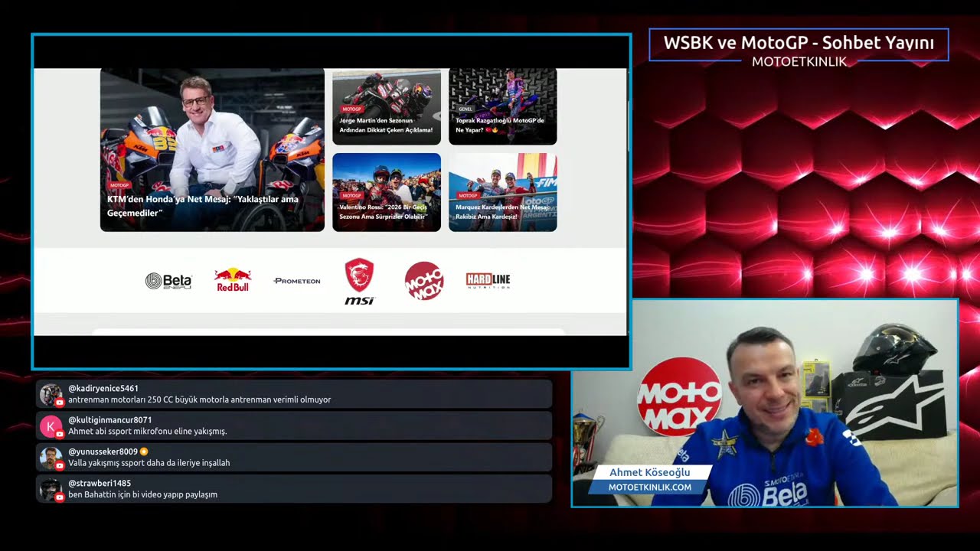Click kultiginmancur8071's letter K avatar
This screenshot has height=551, width=980.
(51, 426)
